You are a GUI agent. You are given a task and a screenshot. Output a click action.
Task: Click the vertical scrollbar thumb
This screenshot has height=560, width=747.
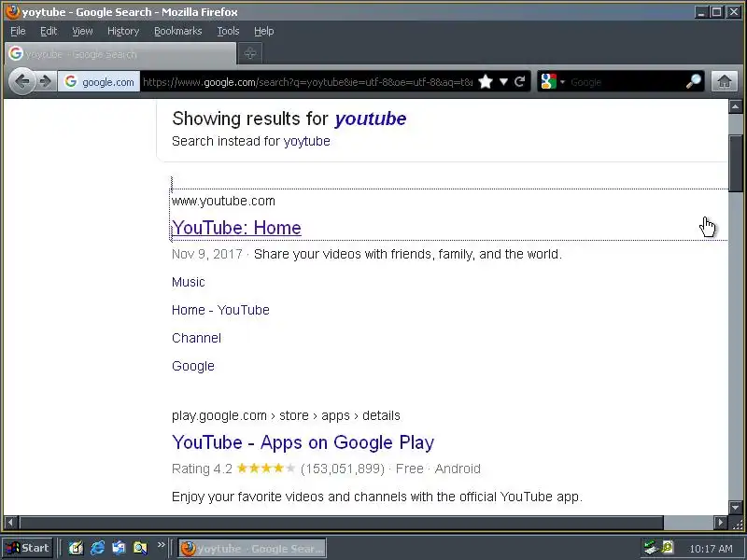point(735,163)
